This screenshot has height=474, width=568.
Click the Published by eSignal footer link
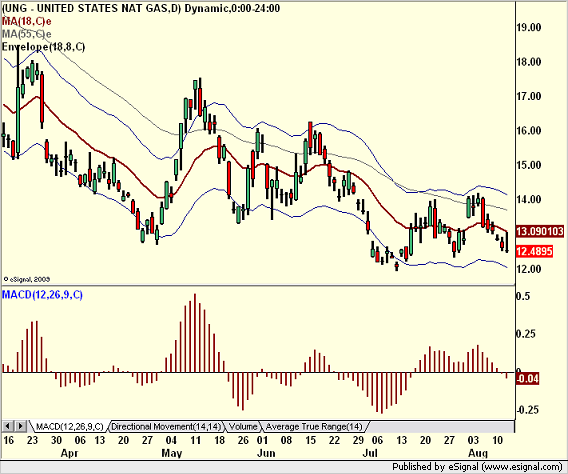(477, 466)
